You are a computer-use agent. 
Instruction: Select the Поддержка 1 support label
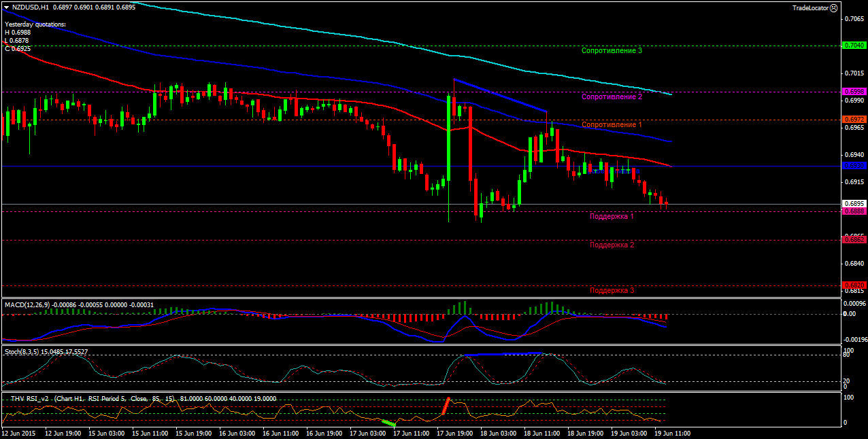[612, 216]
